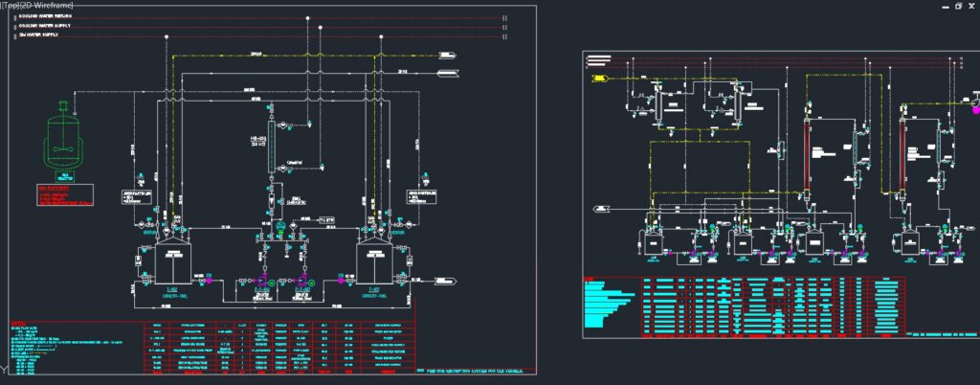This screenshot has height=385, width=980.
Task: Select the white inlet arrow flag below it
Action: click(448, 73)
